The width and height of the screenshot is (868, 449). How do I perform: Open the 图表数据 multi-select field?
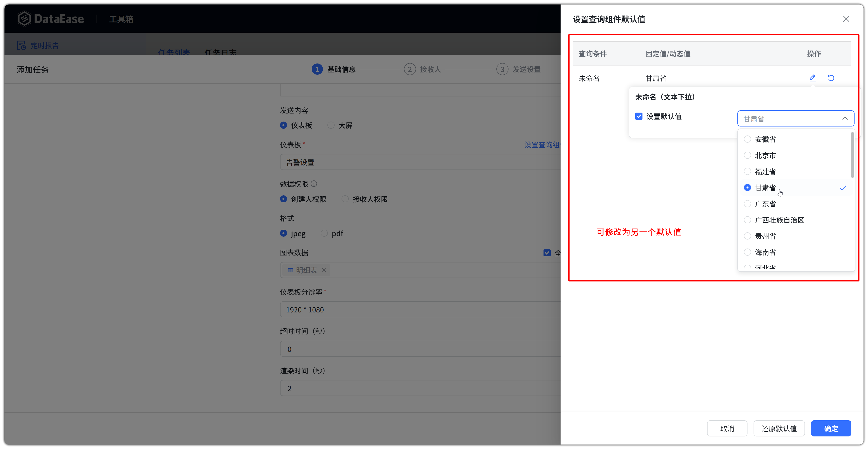pyautogui.click(x=420, y=270)
